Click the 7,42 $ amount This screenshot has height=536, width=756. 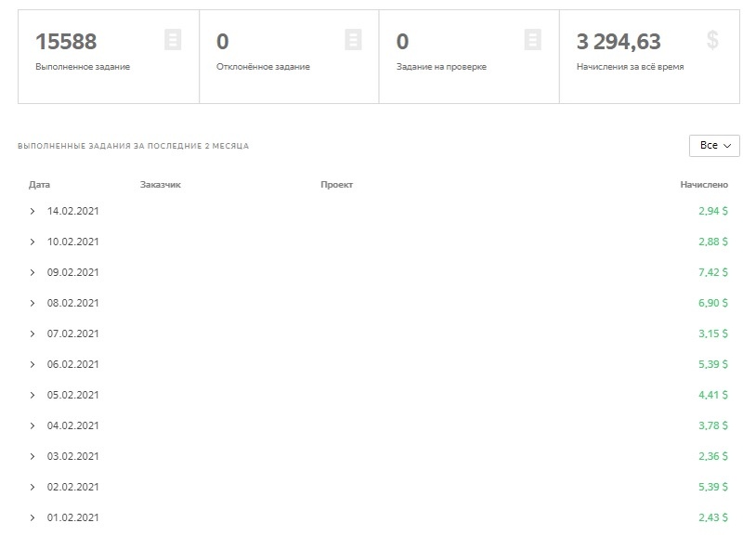point(713,272)
